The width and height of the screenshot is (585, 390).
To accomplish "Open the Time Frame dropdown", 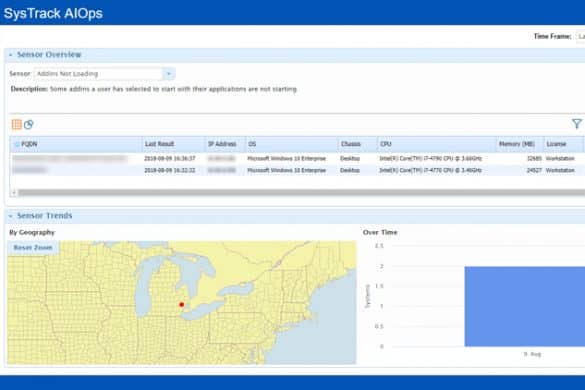I will coord(581,36).
